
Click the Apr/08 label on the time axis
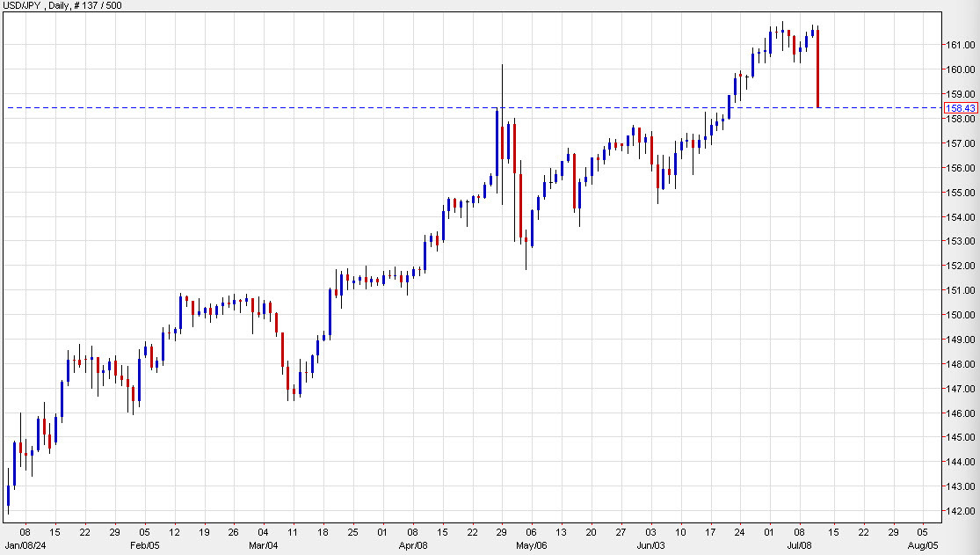pos(414,544)
